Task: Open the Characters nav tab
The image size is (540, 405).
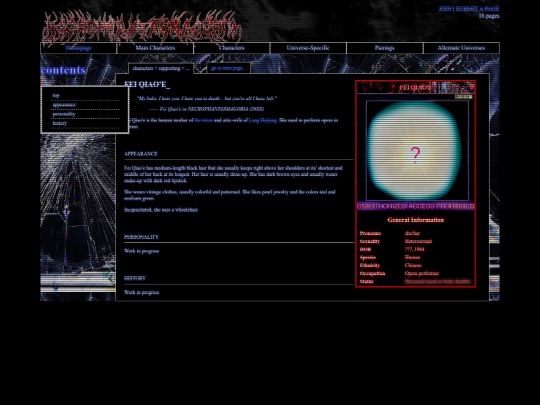Action: pyautogui.click(x=231, y=48)
